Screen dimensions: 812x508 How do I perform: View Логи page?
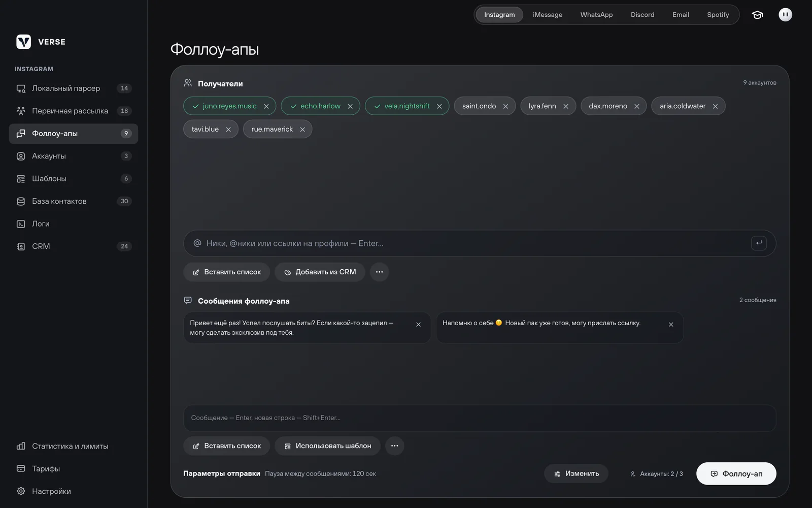(74, 224)
